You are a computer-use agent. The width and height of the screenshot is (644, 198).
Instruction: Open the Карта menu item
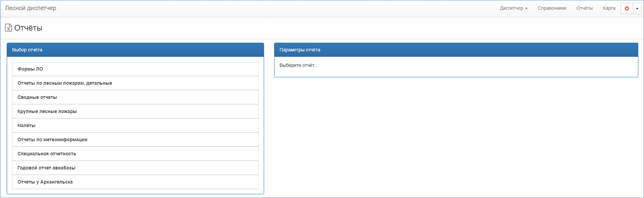pyautogui.click(x=609, y=8)
